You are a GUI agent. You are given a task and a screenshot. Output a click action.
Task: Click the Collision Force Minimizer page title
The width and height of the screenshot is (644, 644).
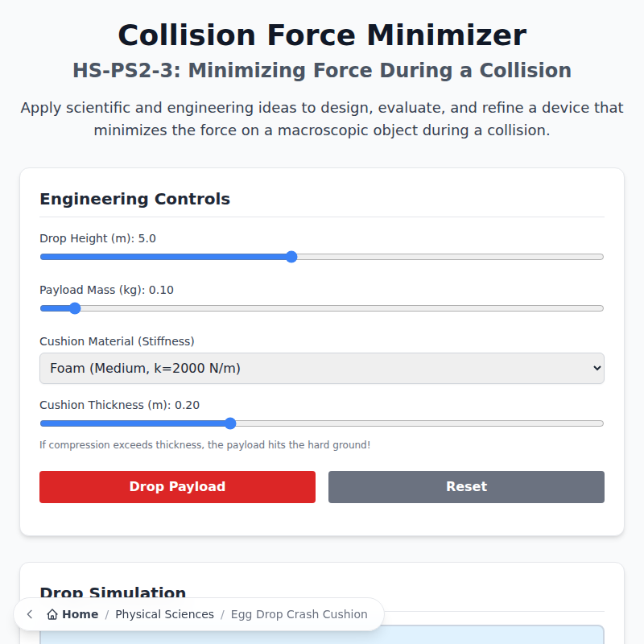322,35
